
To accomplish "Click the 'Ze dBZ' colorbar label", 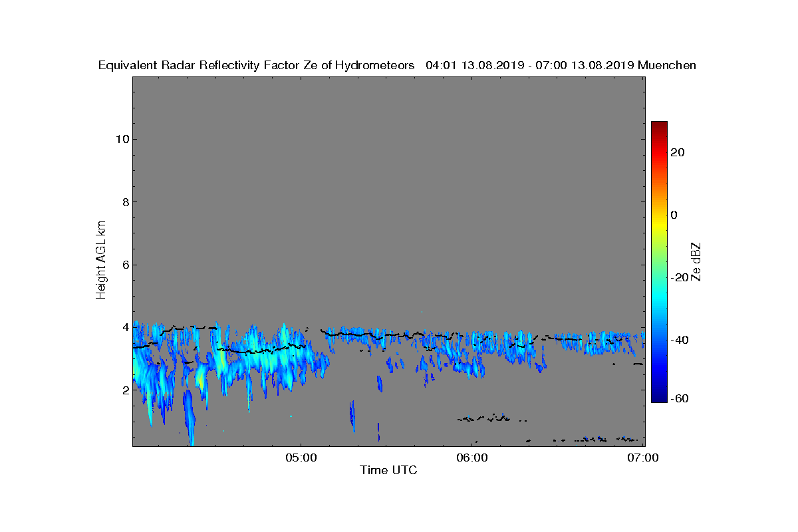I will [x=696, y=261].
